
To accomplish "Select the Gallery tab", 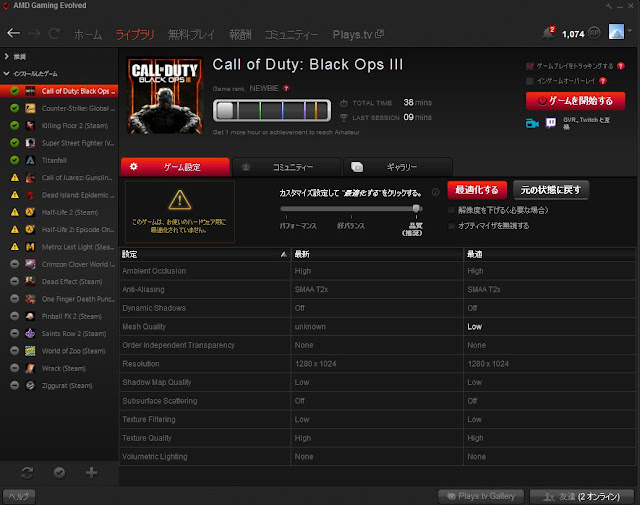I will [398, 167].
